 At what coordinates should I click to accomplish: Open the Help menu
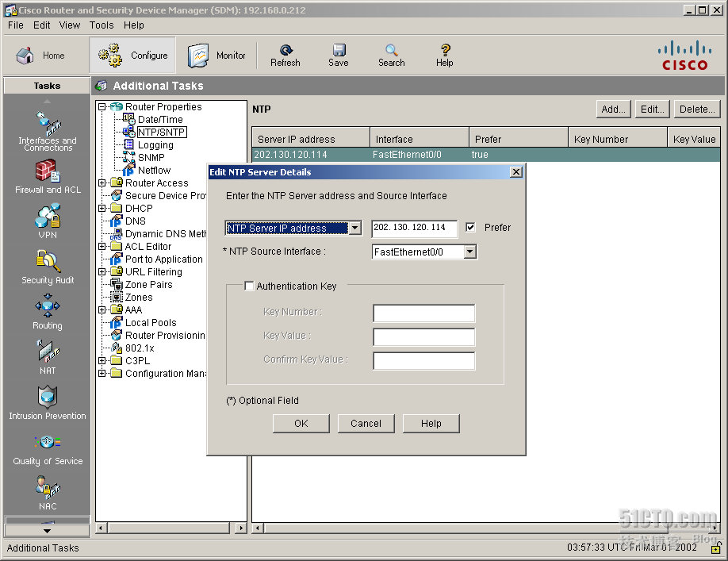134,25
